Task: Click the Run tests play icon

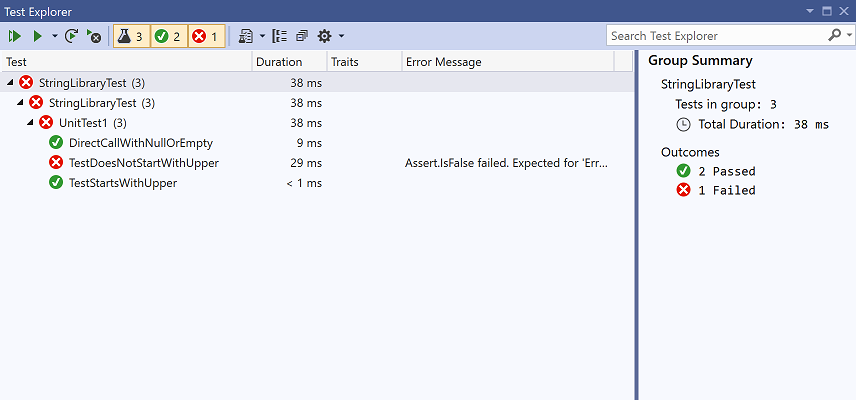Action: click(37, 36)
